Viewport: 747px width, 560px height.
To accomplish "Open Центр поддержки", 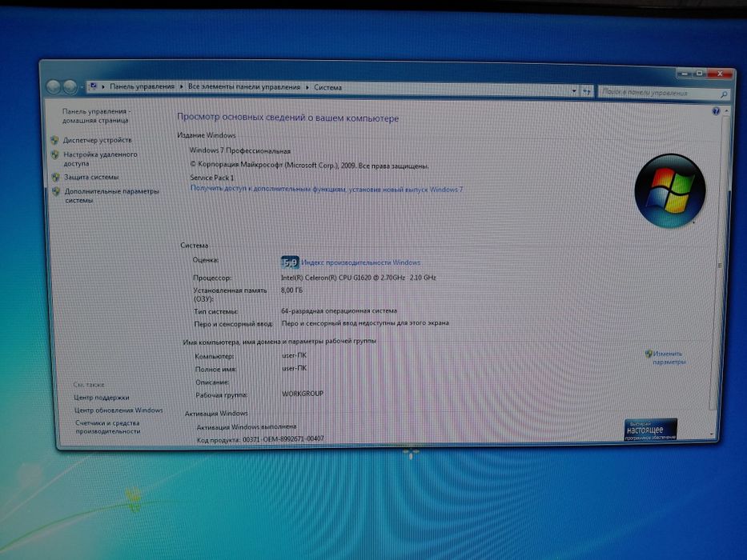I will click(x=102, y=397).
